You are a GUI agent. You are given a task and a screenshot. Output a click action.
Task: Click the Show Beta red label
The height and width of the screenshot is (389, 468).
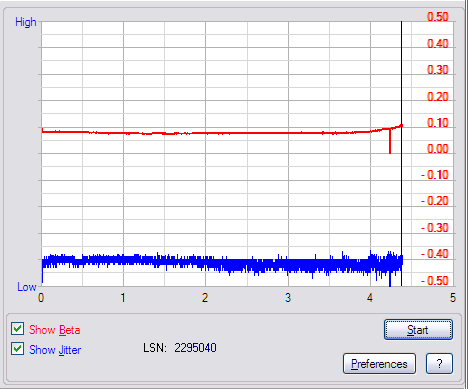(x=55, y=330)
